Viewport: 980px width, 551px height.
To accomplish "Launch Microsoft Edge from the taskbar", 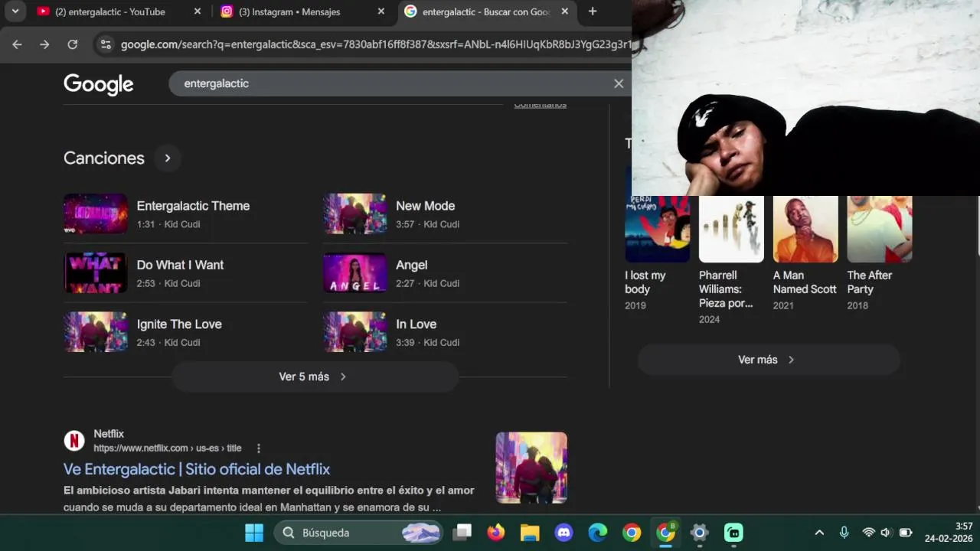I will 598,533.
